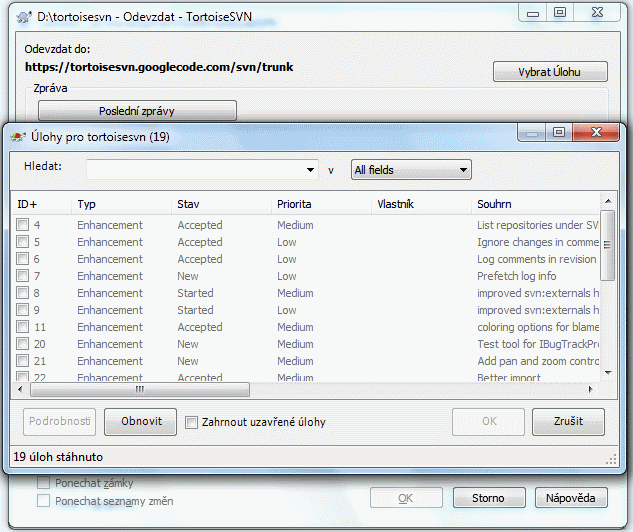Click 'Started' state in issue 8 row

coord(195,293)
